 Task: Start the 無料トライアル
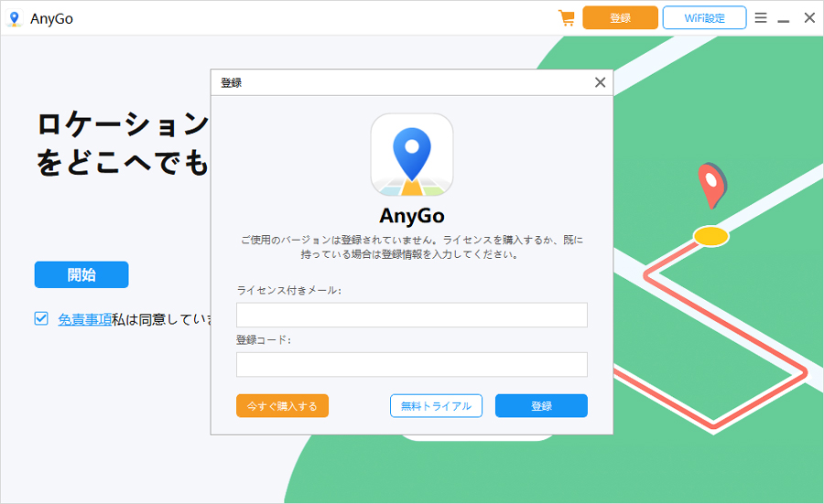coord(436,406)
